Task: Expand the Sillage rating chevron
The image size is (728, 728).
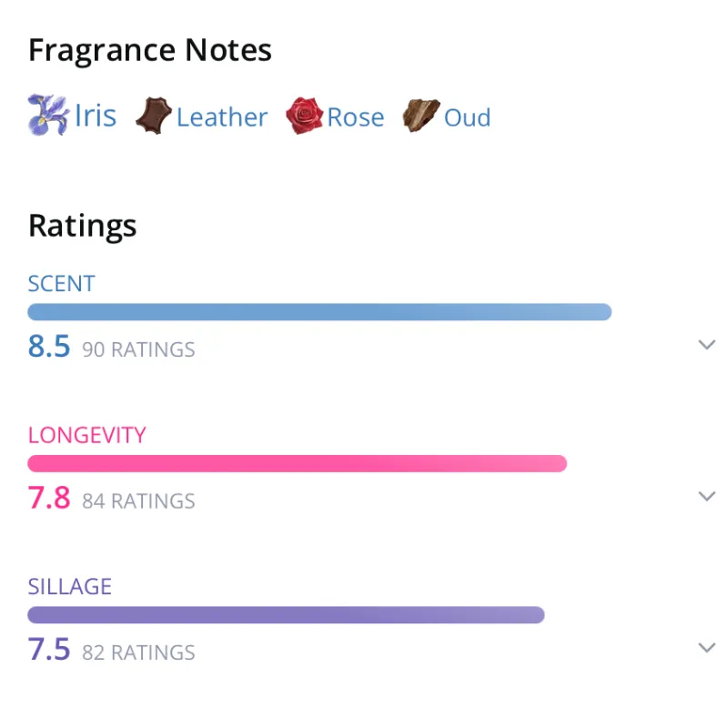Action: click(x=706, y=648)
